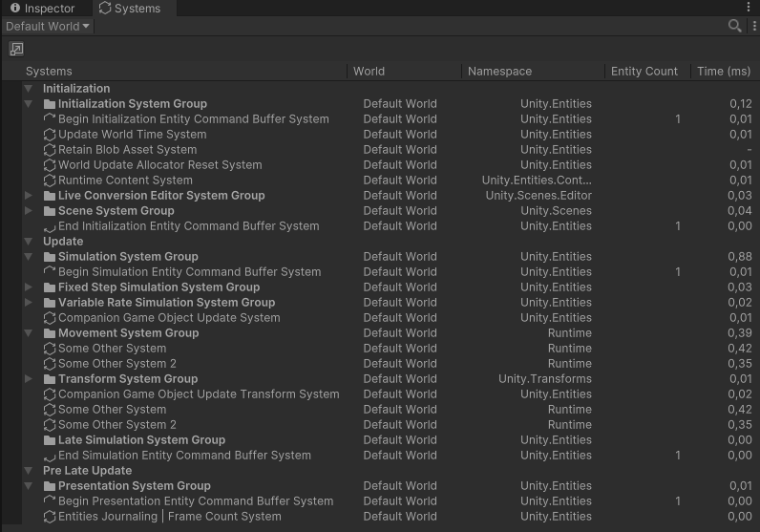Open the Default World dropdown

(48, 26)
